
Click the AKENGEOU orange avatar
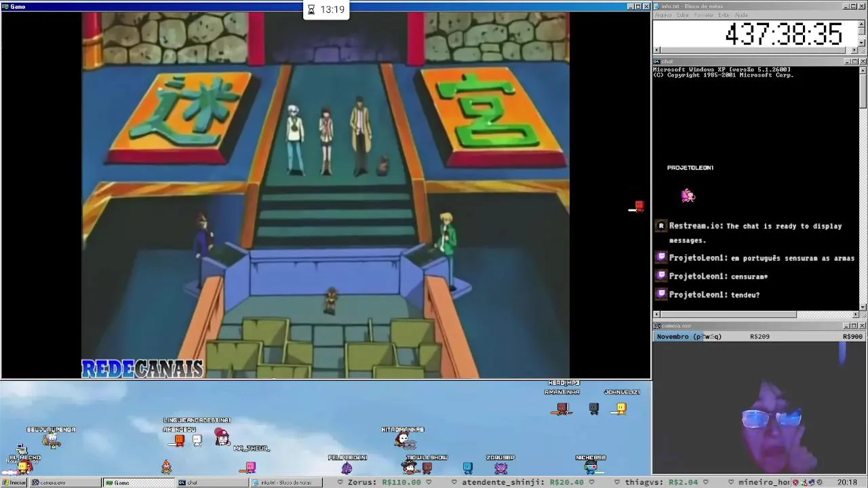[x=179, y=441]
